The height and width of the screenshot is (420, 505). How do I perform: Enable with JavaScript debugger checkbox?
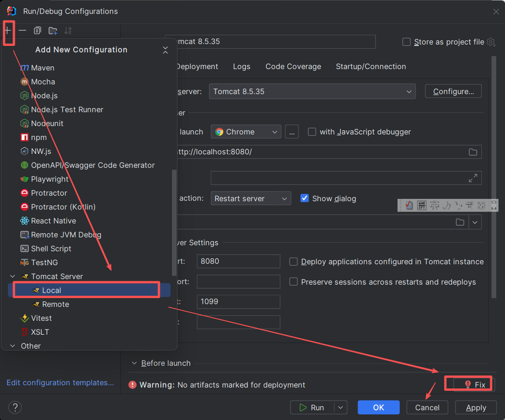pyautogui.click(x=312, y=132)
